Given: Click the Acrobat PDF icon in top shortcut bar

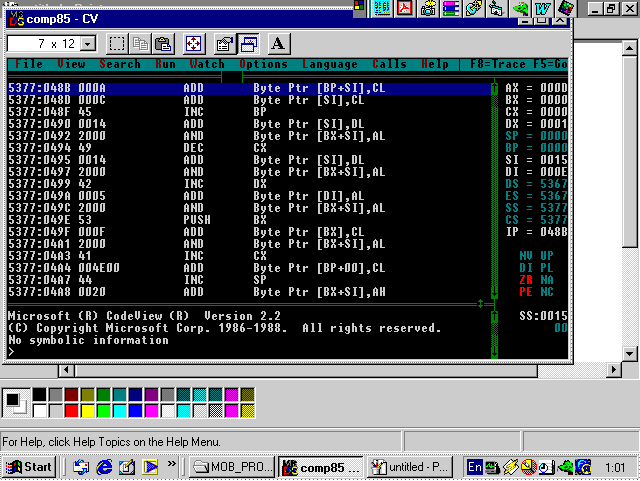Looking at the screenshot, I should point(405,8).
